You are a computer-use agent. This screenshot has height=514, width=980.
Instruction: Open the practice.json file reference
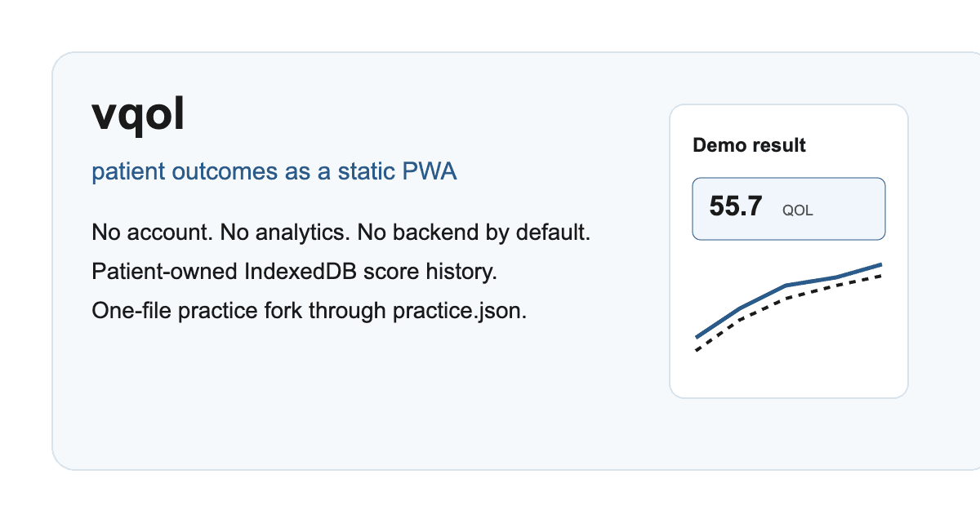click(x=460, y=311)
